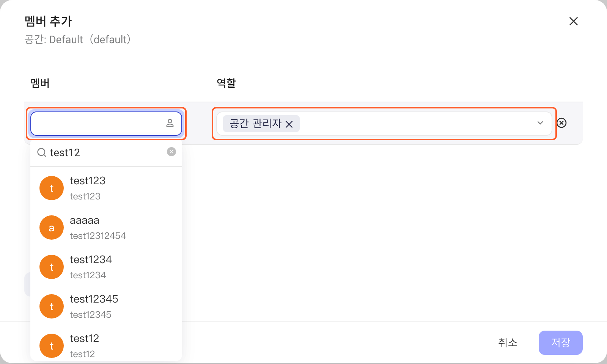Clear the test12 search text
607x364 pixels.
coord(171,152)
